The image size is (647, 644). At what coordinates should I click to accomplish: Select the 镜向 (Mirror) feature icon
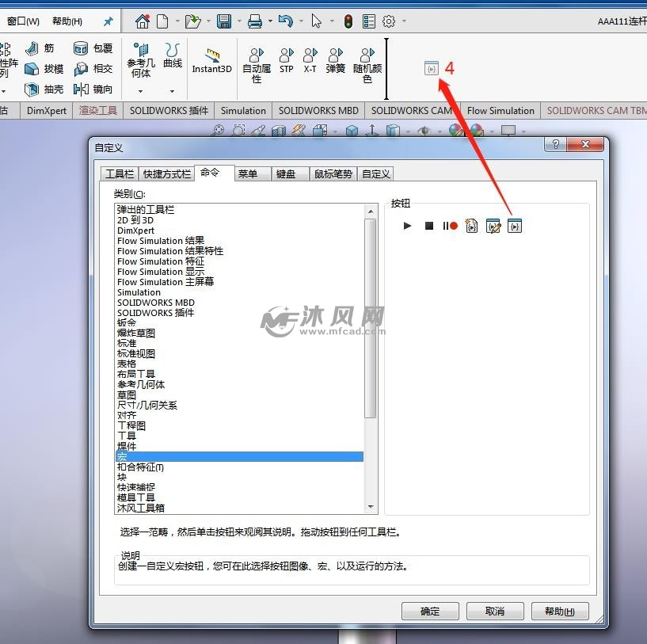[x=82, y=88]
